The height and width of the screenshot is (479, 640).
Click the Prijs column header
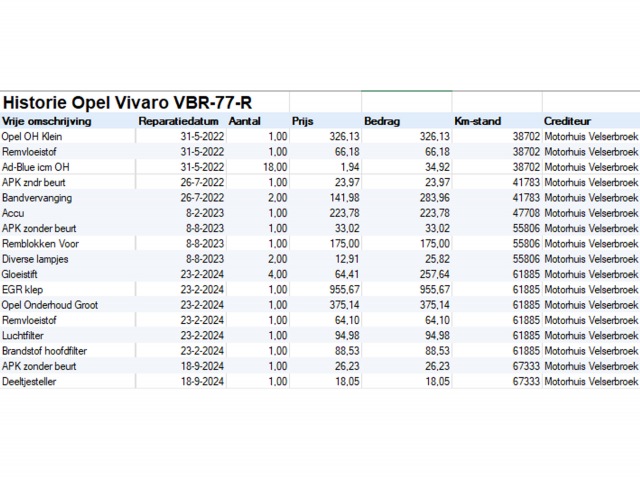click(303, 121)
